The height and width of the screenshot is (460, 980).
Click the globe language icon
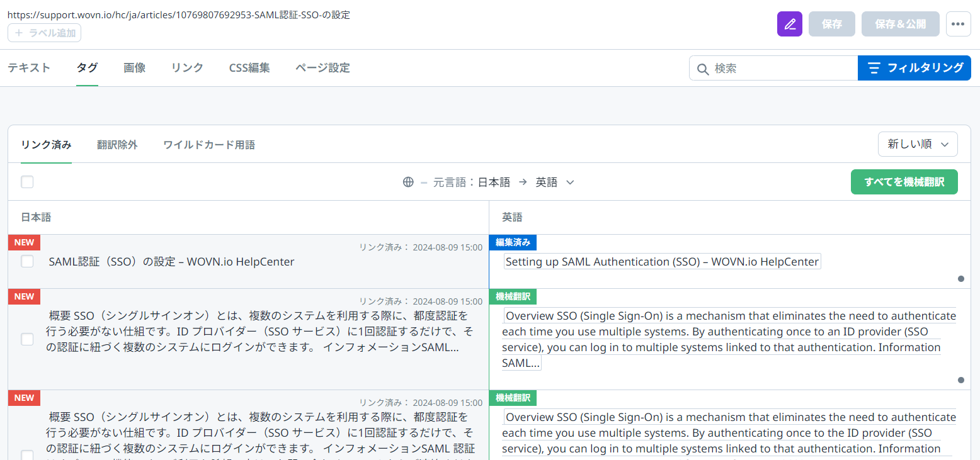(x=408, y=182)
